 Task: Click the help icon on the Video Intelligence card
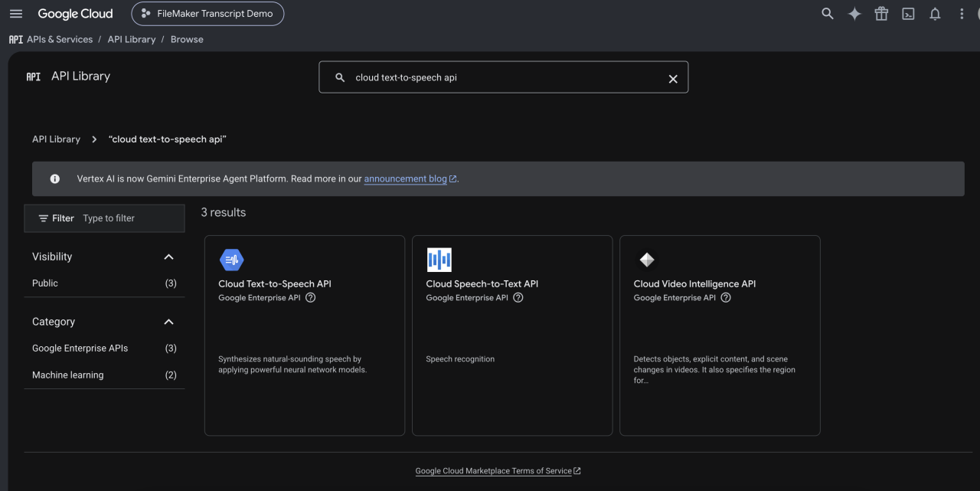pos(726,298)
